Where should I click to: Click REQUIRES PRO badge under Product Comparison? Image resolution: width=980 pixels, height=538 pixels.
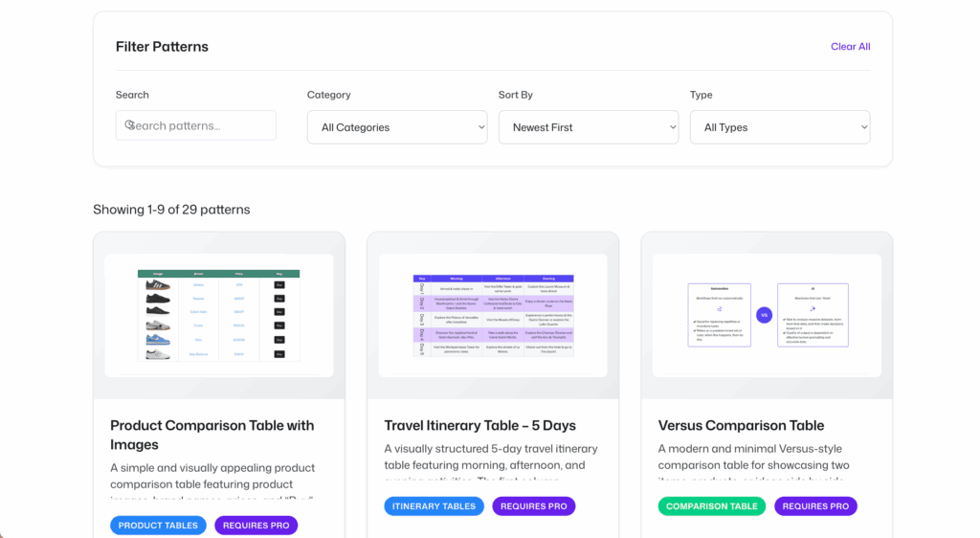tap(256, 526)
